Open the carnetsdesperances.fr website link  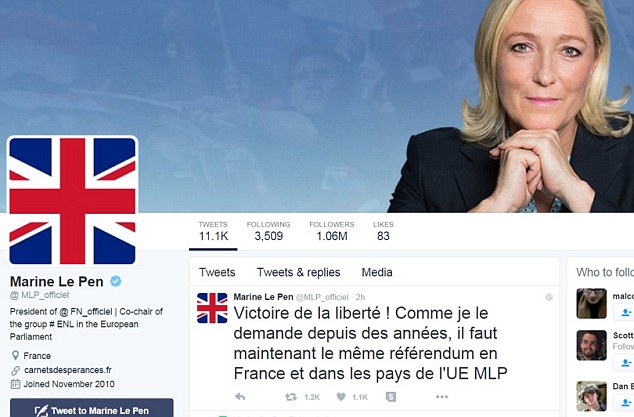[68, 370]
